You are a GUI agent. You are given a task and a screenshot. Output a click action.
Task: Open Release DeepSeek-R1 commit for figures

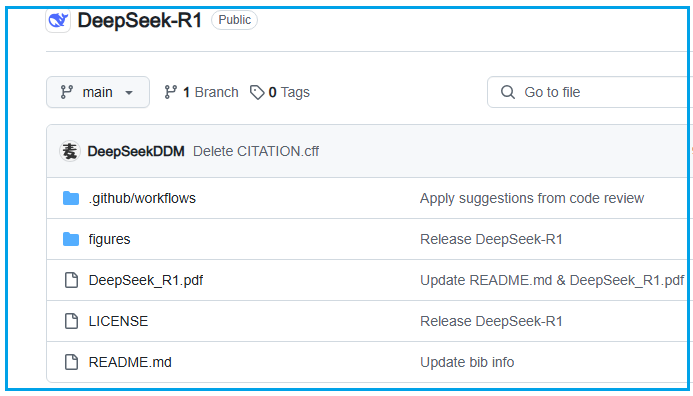(491, 239)
